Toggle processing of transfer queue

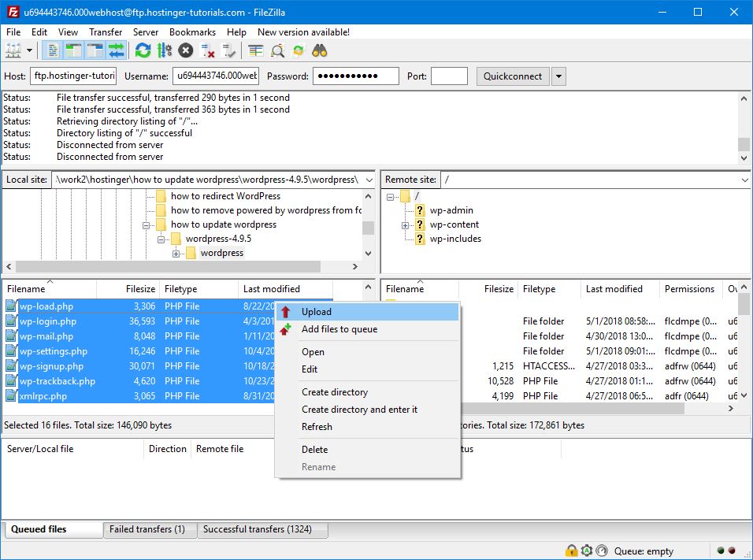[165, 50]
